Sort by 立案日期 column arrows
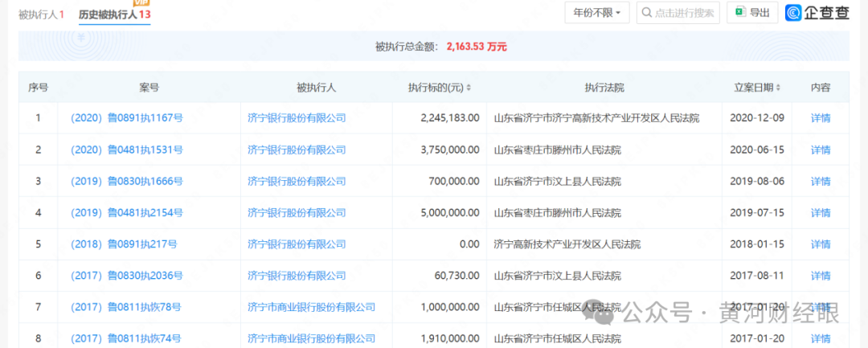This screenshot has height=348, width=868. [778, 88]
